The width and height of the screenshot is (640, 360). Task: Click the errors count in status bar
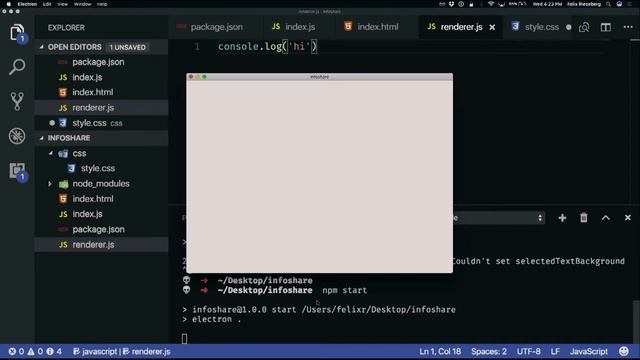(16, 351)
